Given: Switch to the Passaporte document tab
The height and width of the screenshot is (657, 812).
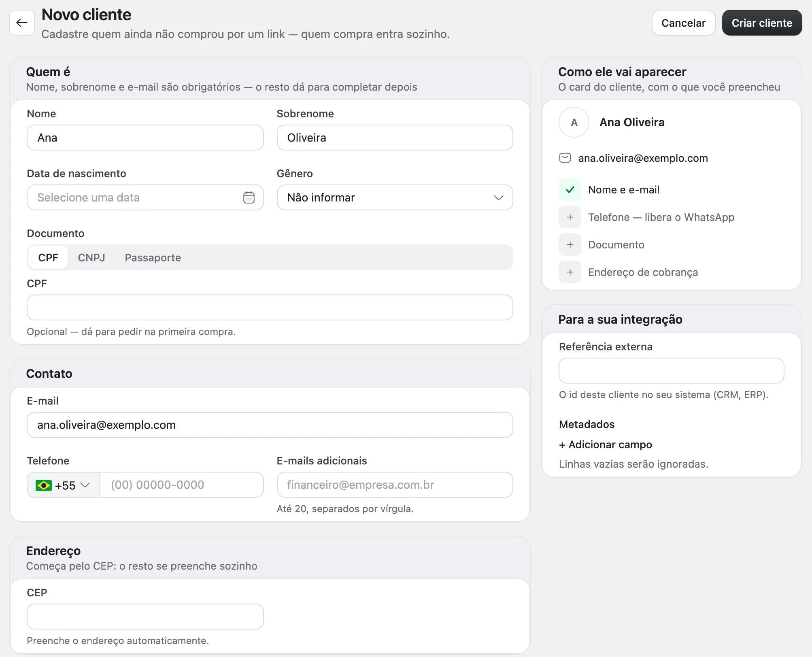Looking at the screenshot, I should click(153, 257).
